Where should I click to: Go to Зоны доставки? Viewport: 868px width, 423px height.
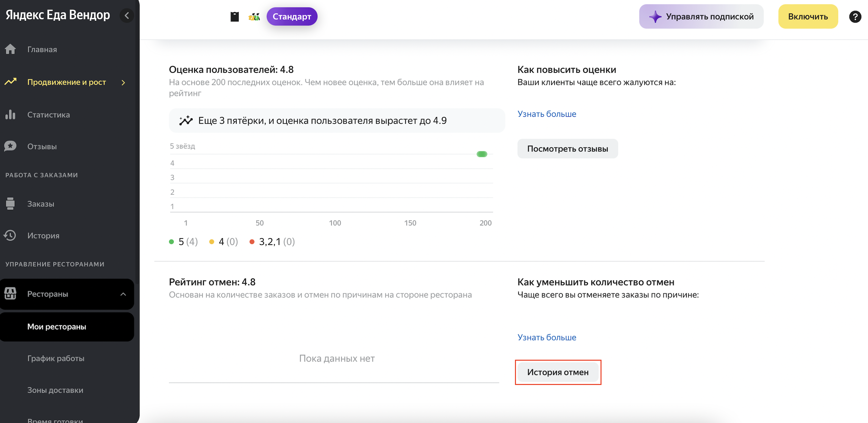pos(55,390)
